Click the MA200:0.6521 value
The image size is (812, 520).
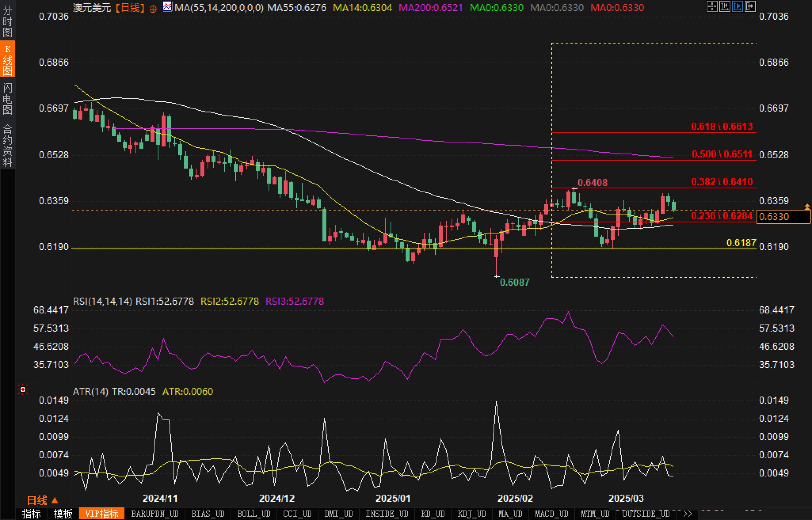pyautogui.click(x=431, y=8)
